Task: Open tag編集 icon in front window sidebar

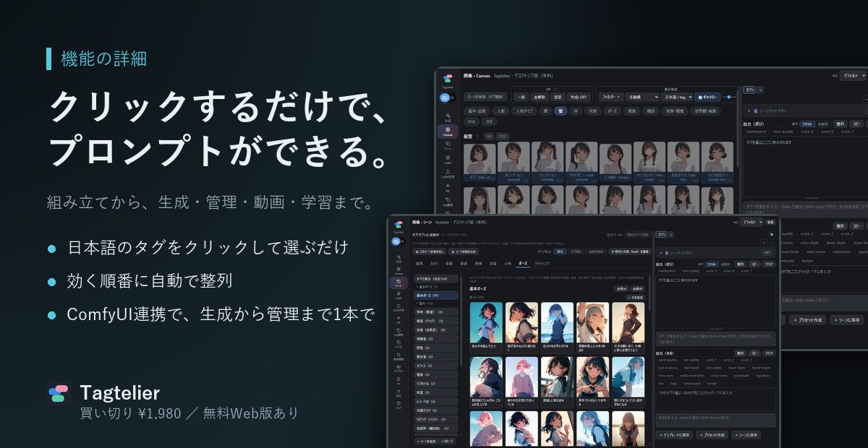Action: (x=399, y=331)
